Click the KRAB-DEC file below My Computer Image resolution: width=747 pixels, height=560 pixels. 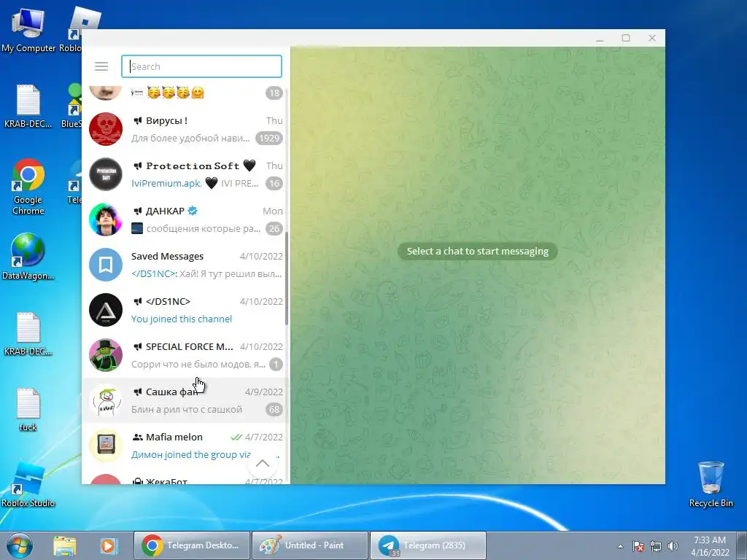pos(28,106)
